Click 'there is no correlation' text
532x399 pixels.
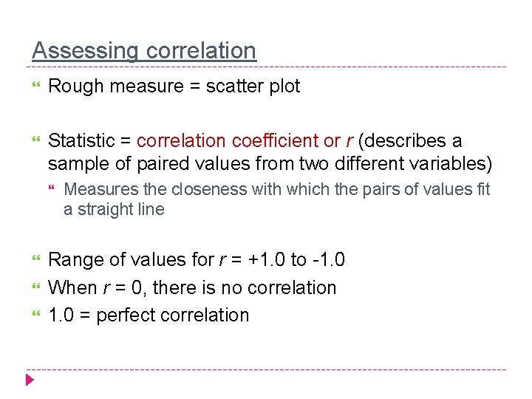tap(245, 287)
